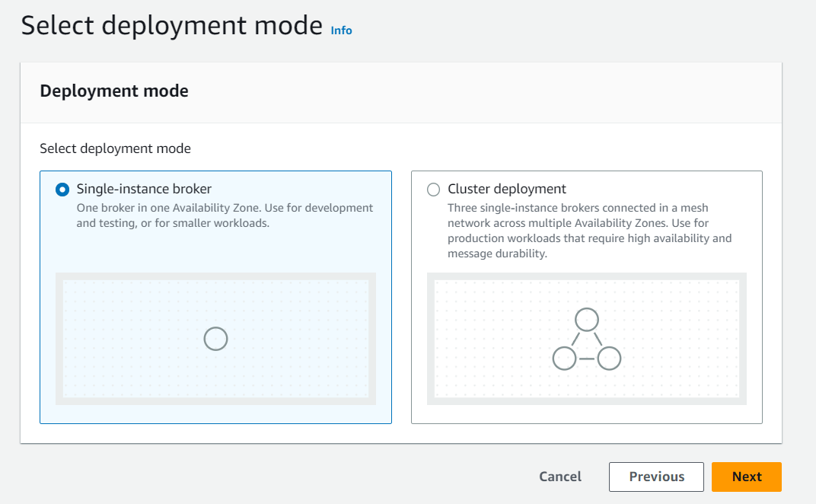This screenshot has height=504, width=816.
Task: Select the Single-instance broker radio button
Action: (62, 189)
